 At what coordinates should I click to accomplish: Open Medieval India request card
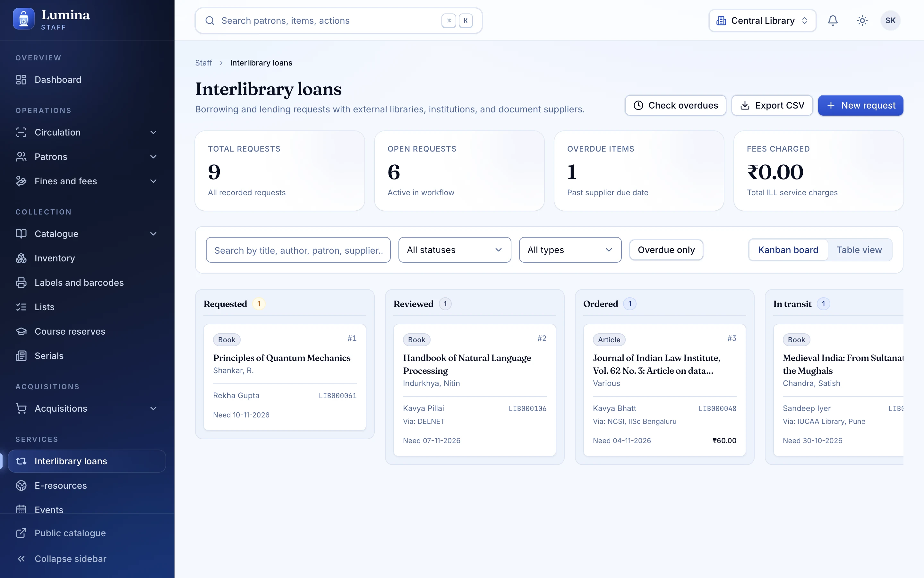(838, 390)
